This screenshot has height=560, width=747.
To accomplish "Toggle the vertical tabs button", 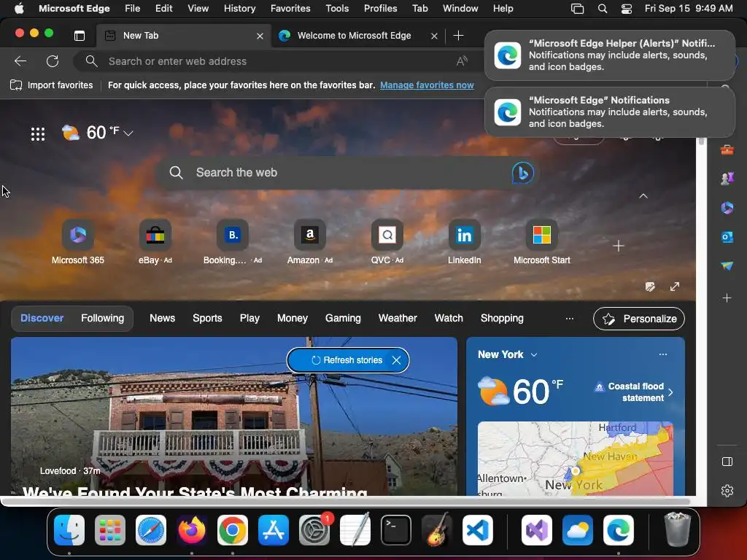I will click(80, 36).
